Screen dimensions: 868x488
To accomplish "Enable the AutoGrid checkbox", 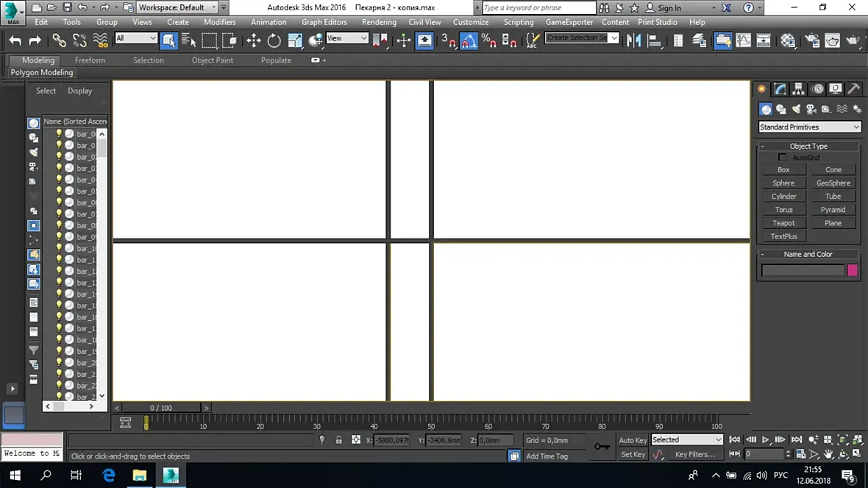I will [x=782, y=158].
